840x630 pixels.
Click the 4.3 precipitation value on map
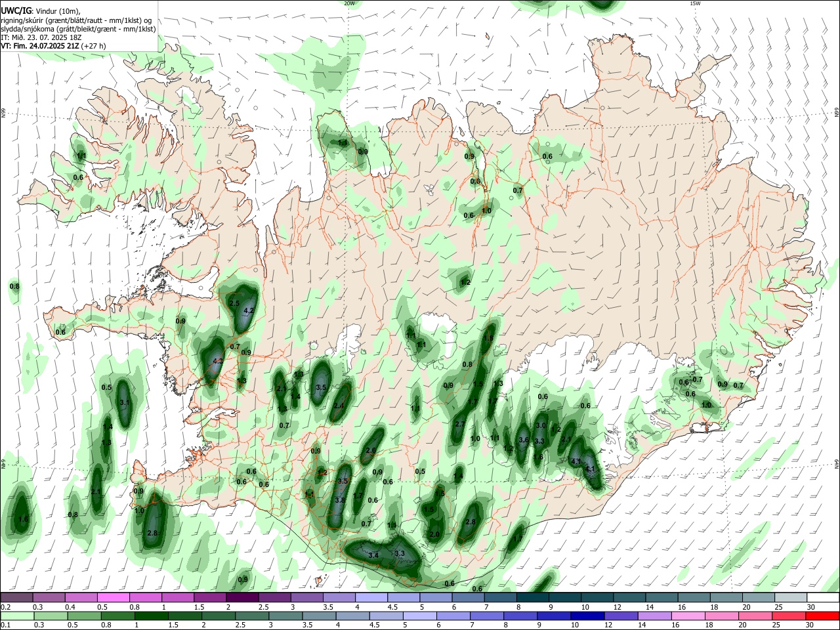point(219,361)
